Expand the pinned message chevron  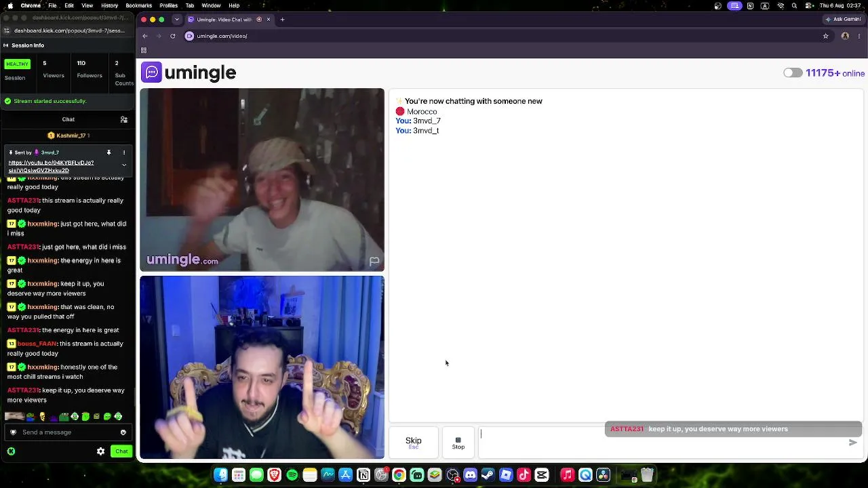124,165
